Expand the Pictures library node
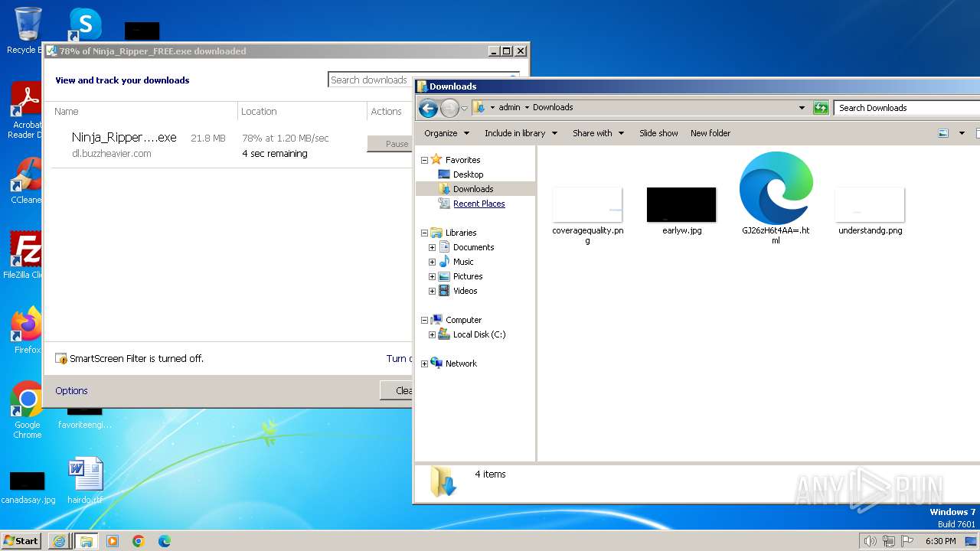 pos(432,276)
